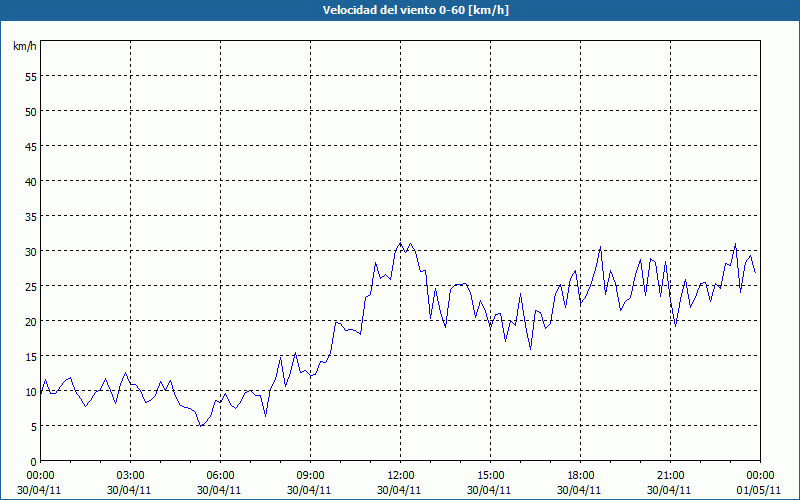Click the 12:00 time label
This screenshot has height=500, width=800.
[x=401, y=476]
